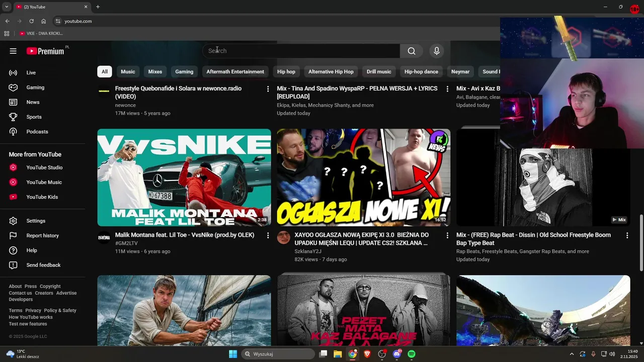Open the Podcasts sidebar icon
Viewport: 644px width, 362px height.
(x=13, y=132)
